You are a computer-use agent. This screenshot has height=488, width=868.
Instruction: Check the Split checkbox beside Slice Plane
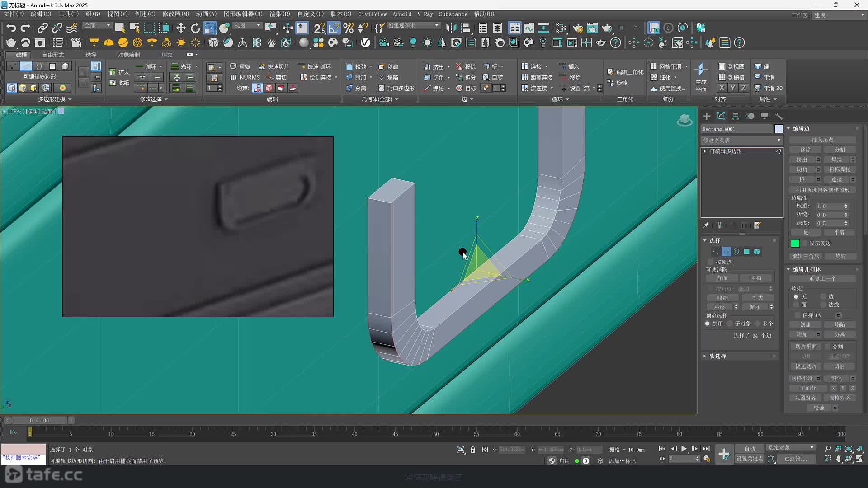pos(827,347)
